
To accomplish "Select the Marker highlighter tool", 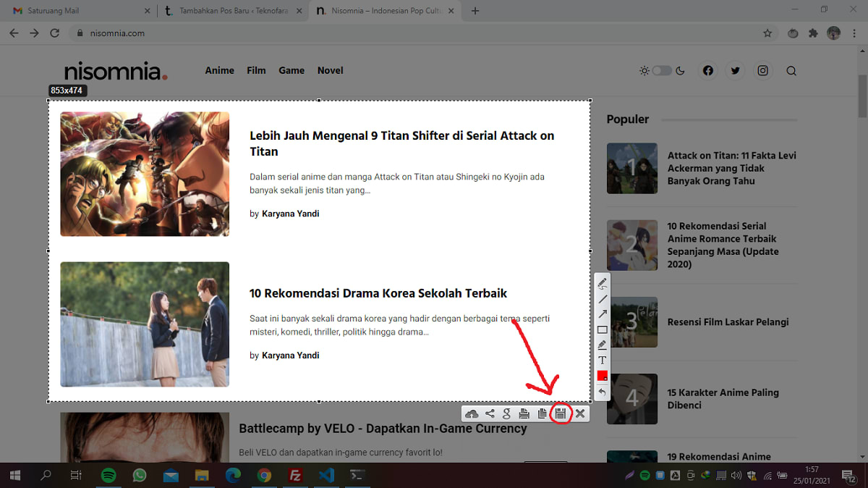I will click(602, 345).
